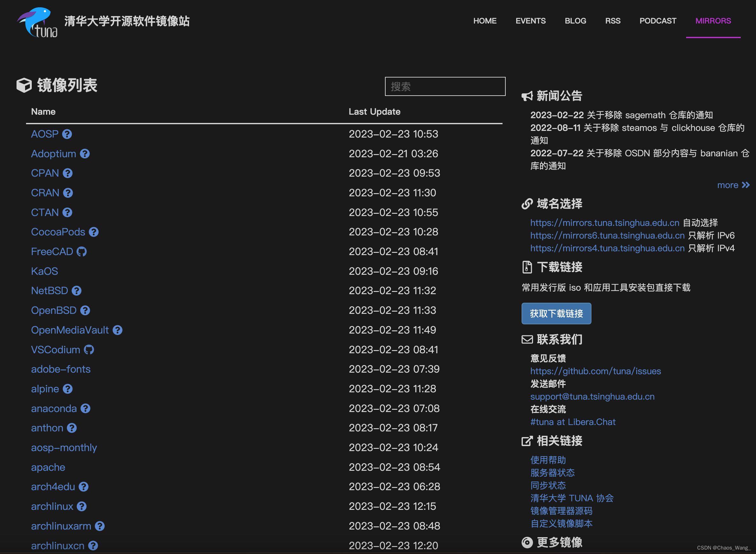Open FreeCAD's GitHub icon

(82, 251)
